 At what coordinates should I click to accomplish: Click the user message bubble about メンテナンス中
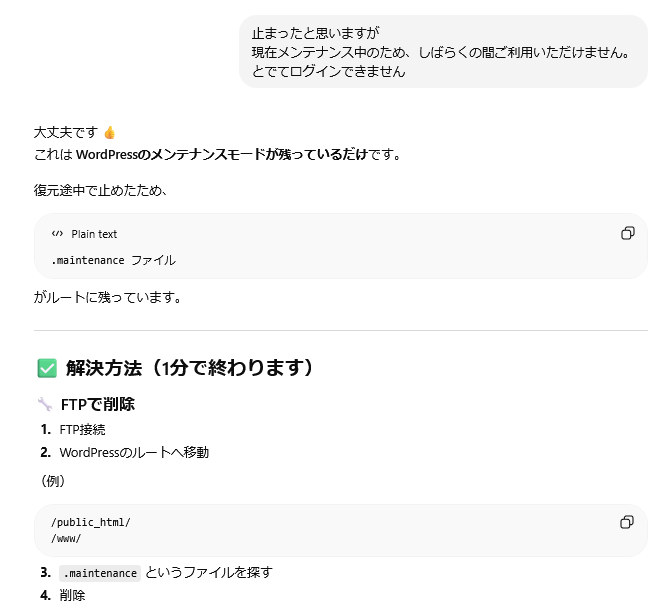443,52
